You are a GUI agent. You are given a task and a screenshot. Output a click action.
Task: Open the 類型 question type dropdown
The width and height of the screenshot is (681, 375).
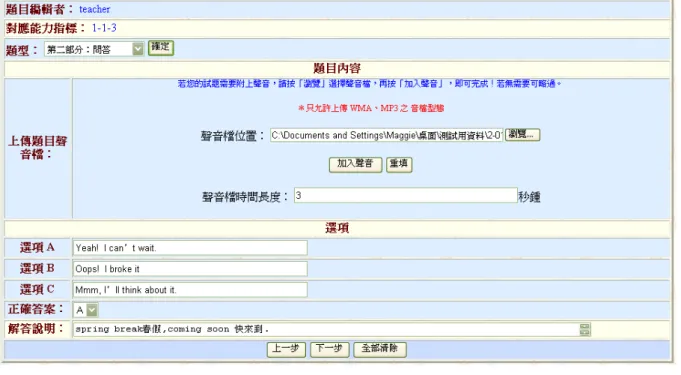[94, 49]
